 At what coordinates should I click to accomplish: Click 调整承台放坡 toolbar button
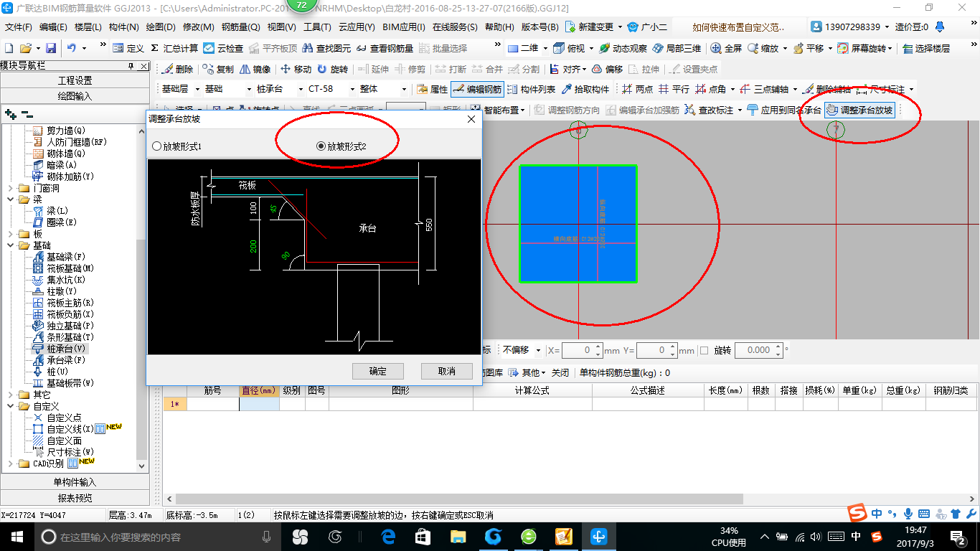tap(860, 110)
